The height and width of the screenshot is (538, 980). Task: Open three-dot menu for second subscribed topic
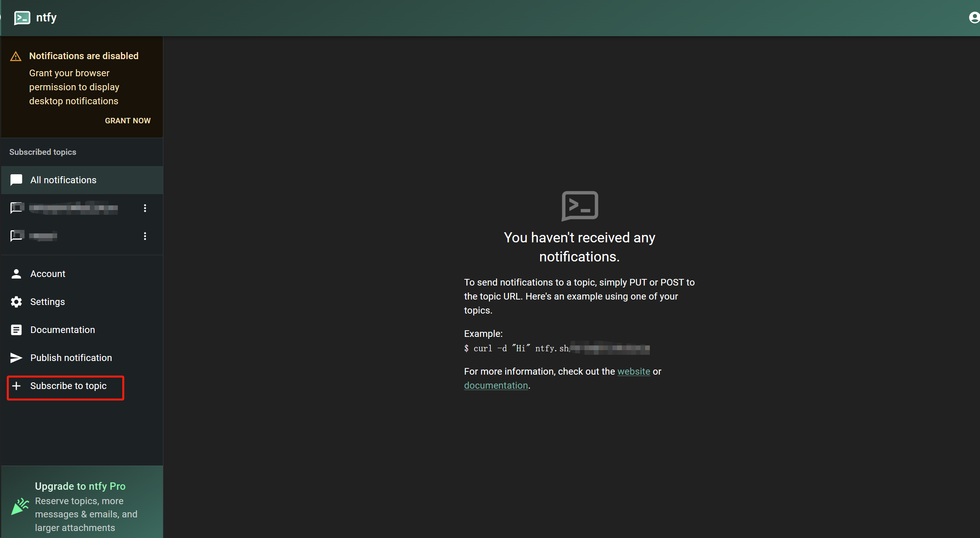(145, 236)
